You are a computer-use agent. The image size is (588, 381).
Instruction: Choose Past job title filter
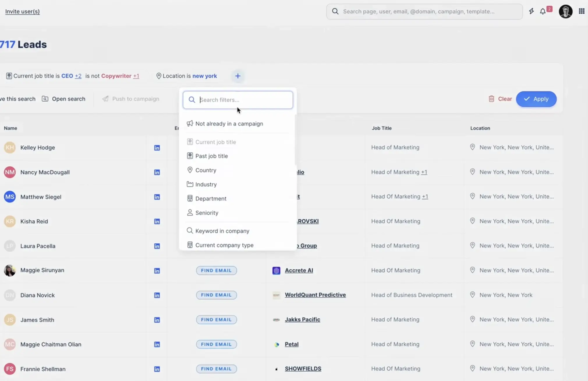[211, 156]
